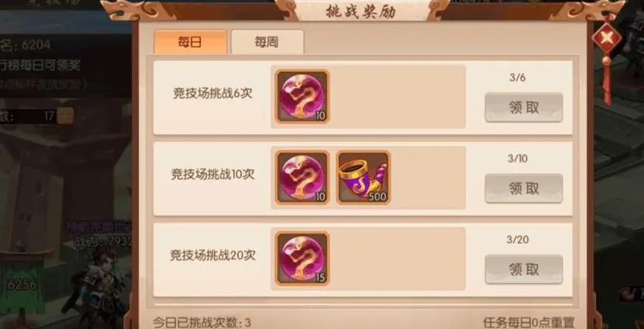Tap the 3/20 progress counter
This screenshot has width=644, height=329.
point(518,240)
